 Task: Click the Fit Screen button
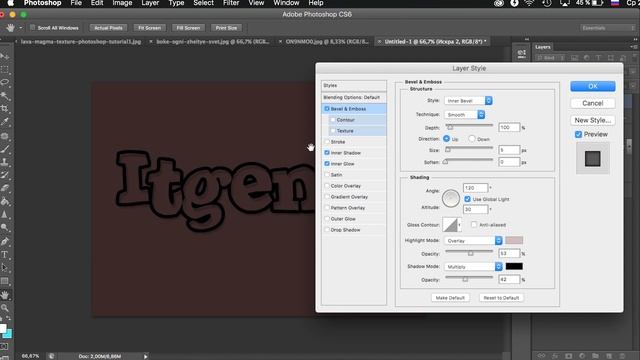[149, 28]
